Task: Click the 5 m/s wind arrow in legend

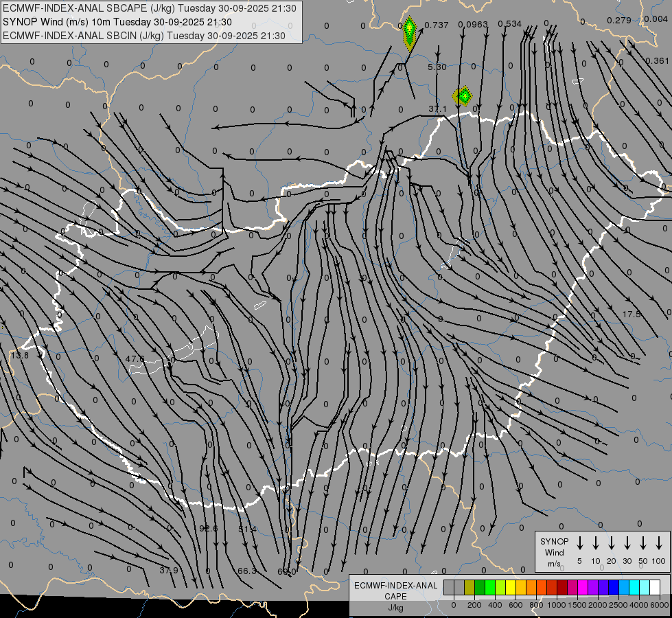Action: [580, 543]
